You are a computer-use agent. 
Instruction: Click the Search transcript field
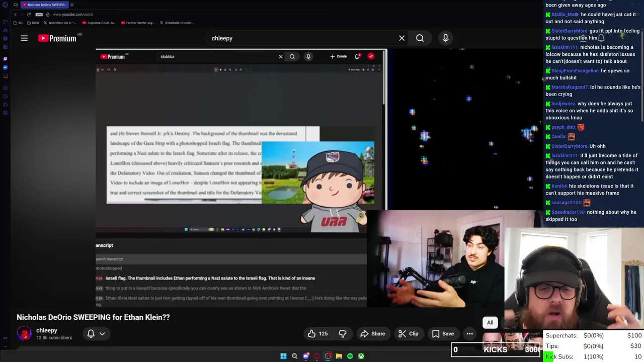231,259
